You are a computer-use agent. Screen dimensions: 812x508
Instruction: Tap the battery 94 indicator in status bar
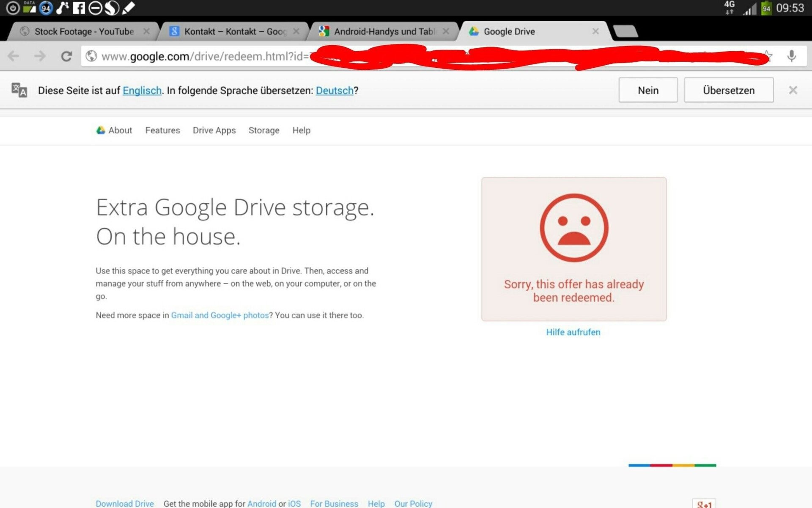click(766, 8)
